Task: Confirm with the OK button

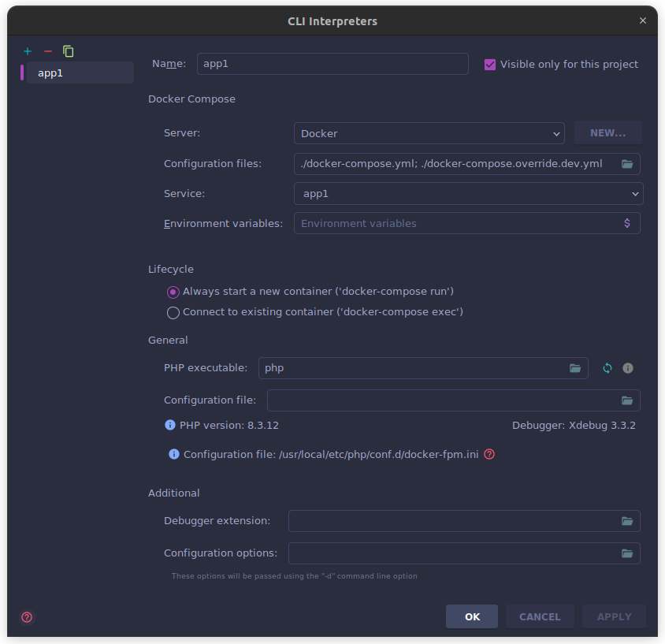Action: (472, 616)
